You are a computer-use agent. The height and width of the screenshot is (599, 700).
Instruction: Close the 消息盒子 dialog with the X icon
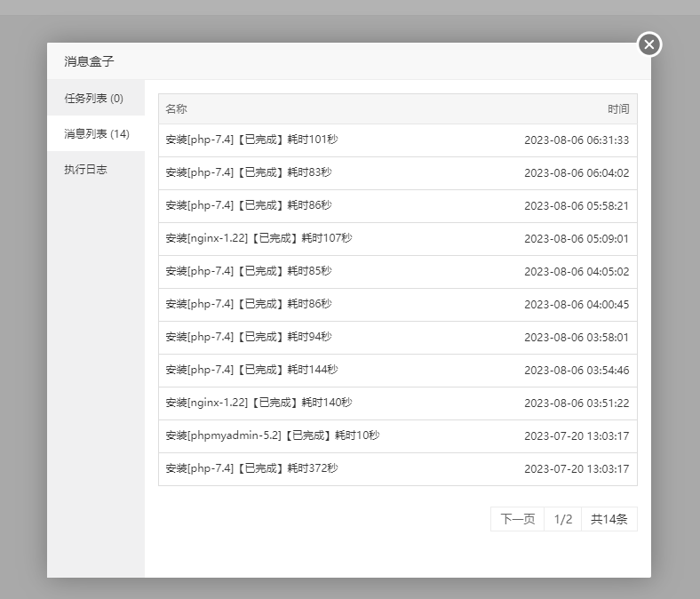[649, 44]
